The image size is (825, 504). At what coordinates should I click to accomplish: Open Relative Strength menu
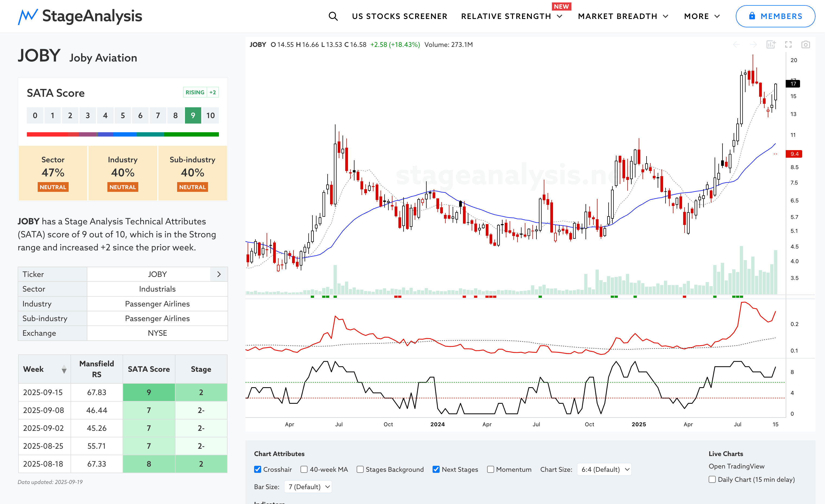coord(506,16)
